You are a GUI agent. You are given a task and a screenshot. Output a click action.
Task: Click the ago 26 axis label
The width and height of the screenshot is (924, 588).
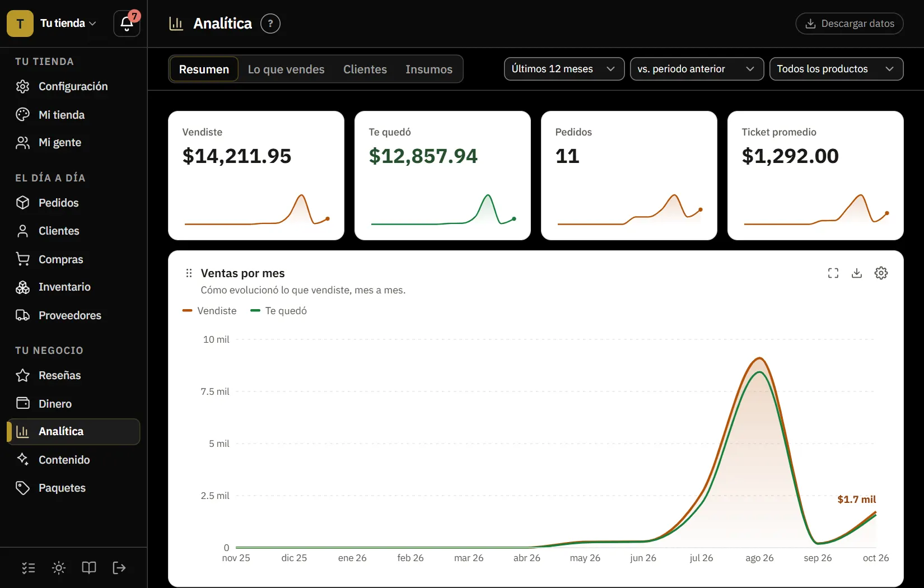point(759,558)
